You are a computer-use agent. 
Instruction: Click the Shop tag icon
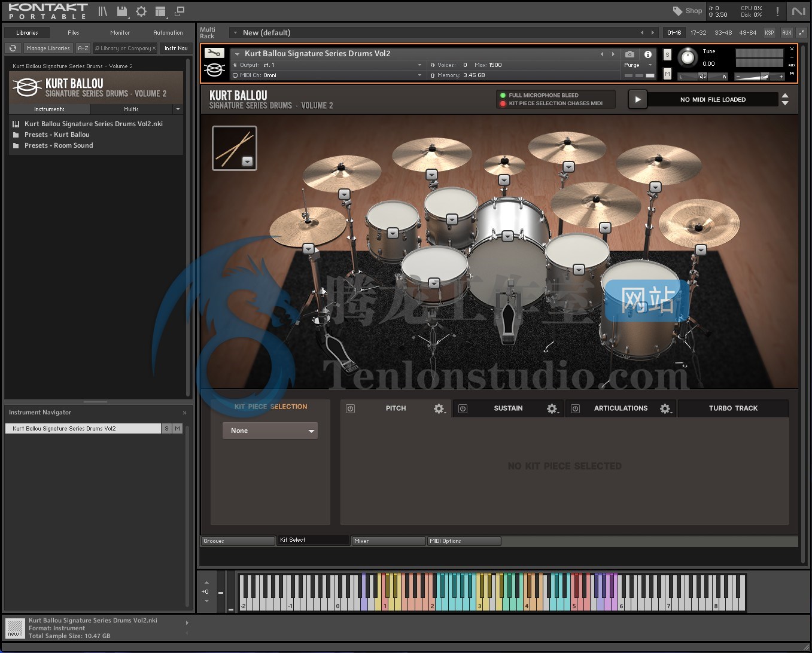coord(677,11)
